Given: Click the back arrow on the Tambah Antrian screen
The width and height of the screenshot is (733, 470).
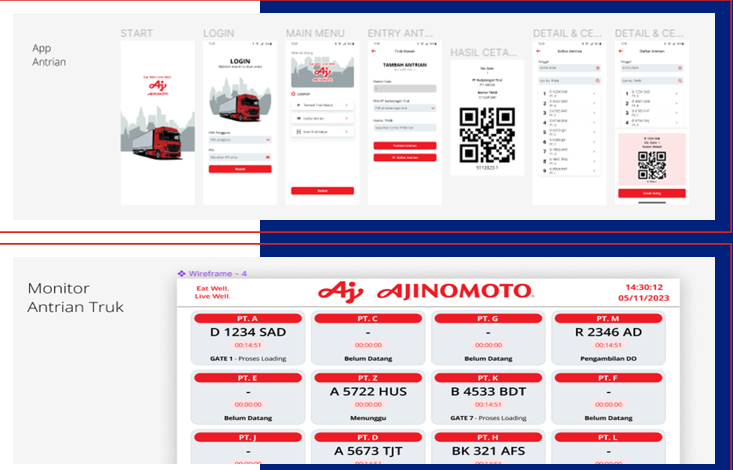Looking at the screenshot, I should 373,51.
